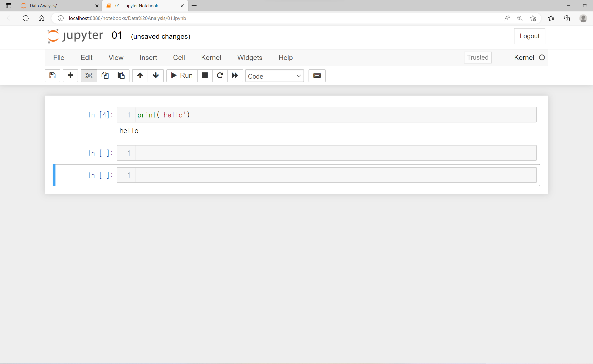Open the Cell menu
The image size is (593, 364).
pyautogui.click(x=179, y=58)
